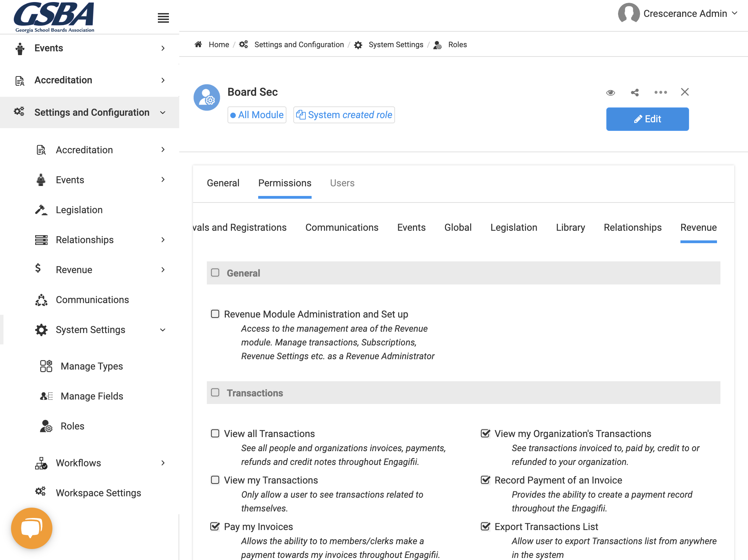Click the Communications icon in sidebar
The image size is (748, 560).
tap(41, 300)
